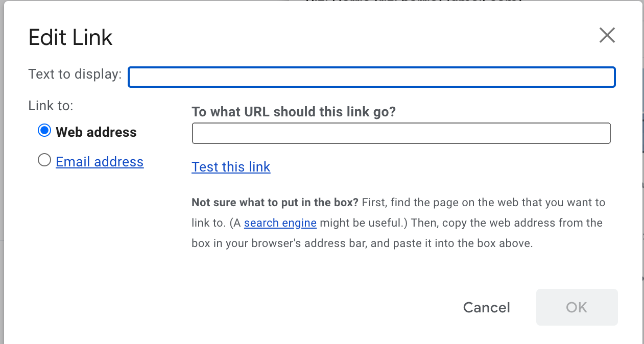Choose the Email address radio button

[x=44, y=160]
